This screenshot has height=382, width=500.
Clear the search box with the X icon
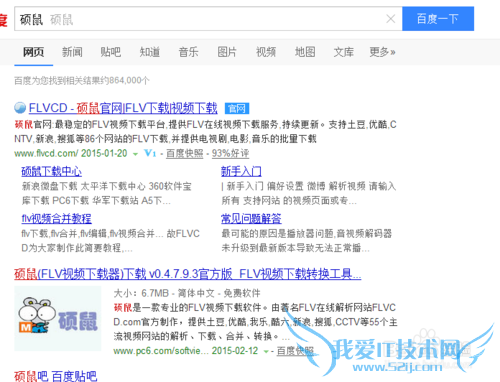(390, 19)
